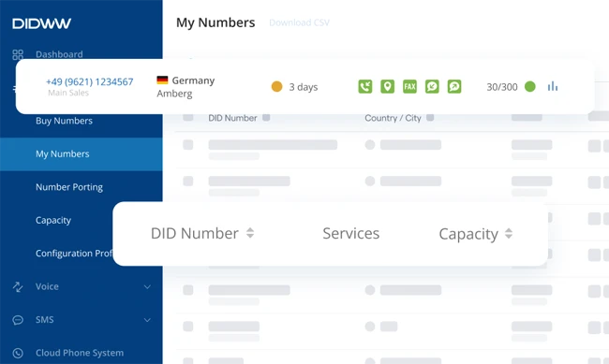Open the blue bar chart statistics icon
This screenshot has width=609, height=364.
click(x=553, y=86)
